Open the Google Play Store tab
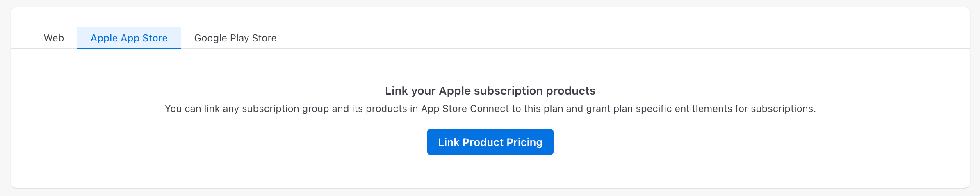 point(235,38)
